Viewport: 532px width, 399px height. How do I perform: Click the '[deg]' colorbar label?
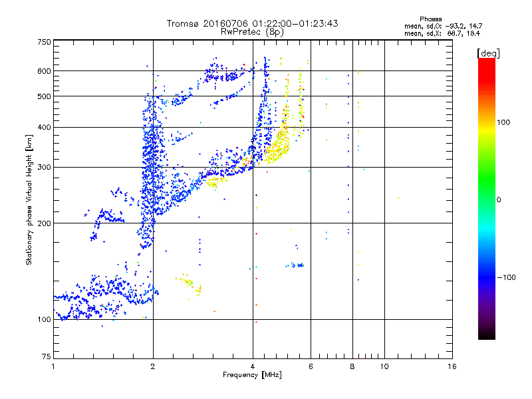(488, 53)
